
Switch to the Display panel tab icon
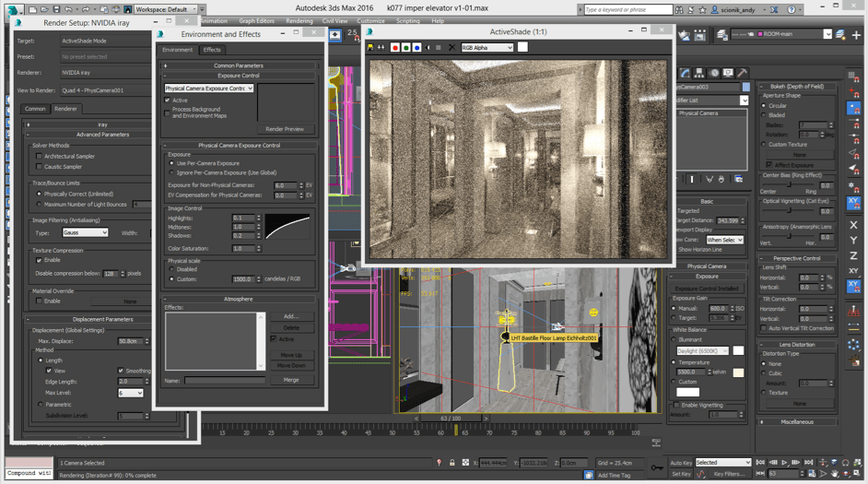click(x=728, y=73)
